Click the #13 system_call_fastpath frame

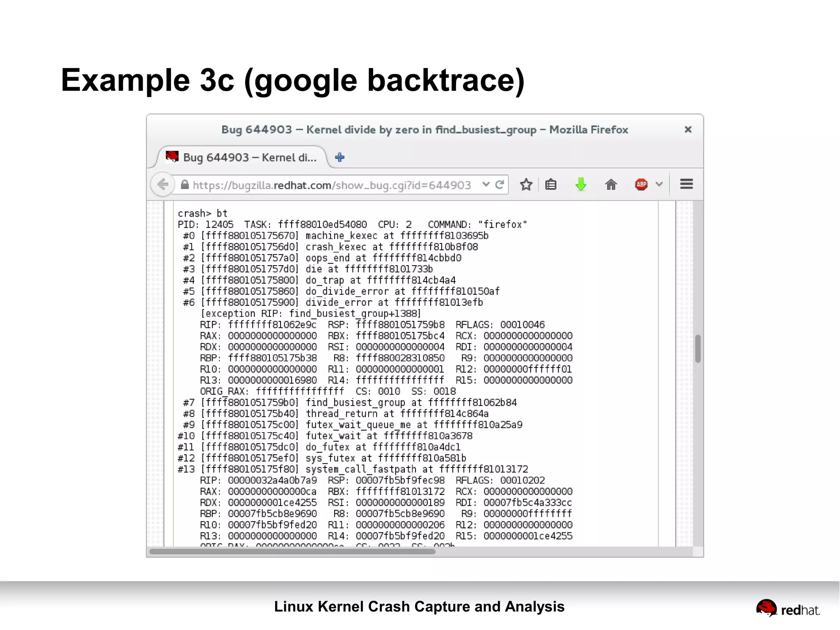[353, 469]
